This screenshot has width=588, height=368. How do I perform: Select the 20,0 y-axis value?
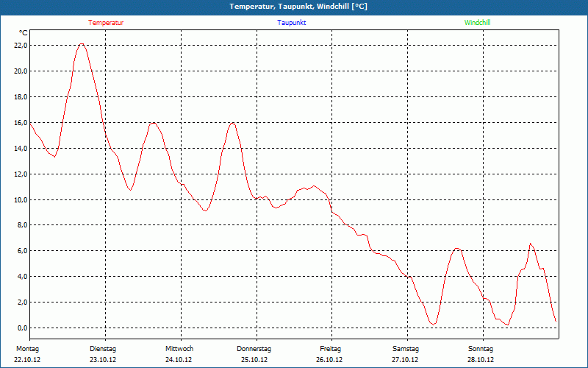[x=21, y=71]
